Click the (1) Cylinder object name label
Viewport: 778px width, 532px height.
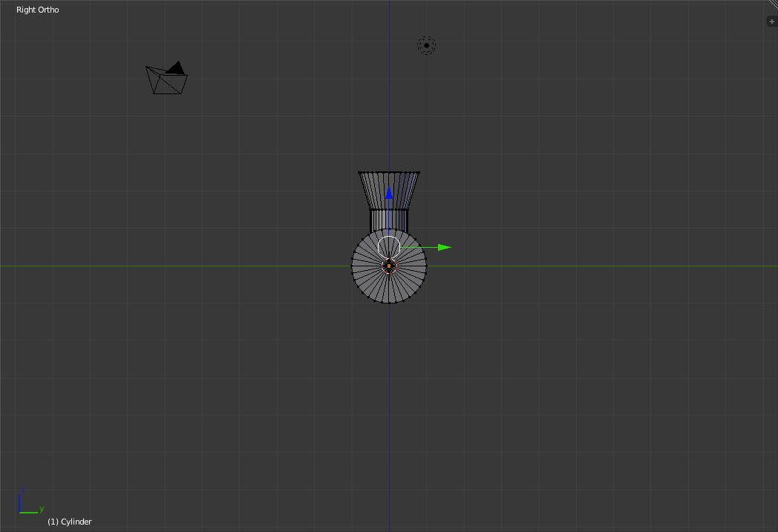pos(70,522)
